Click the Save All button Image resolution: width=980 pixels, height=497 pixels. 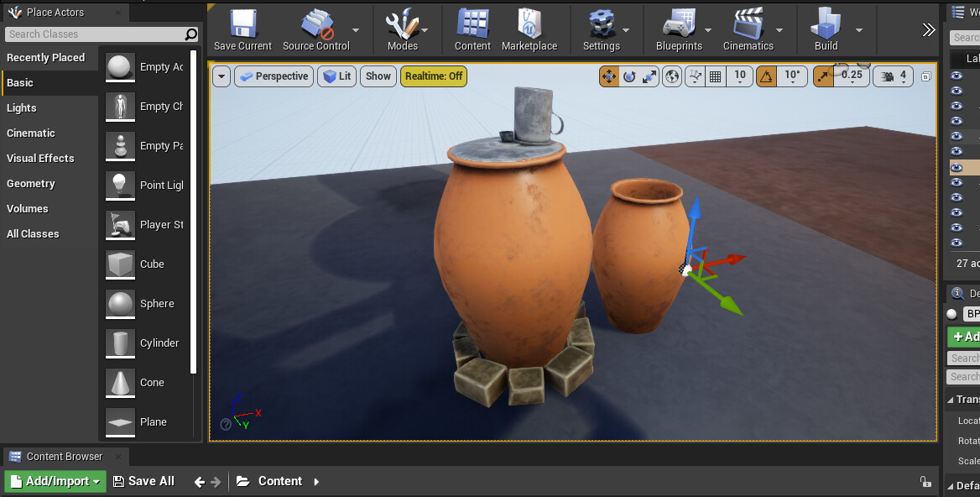[x=143, y=480]
